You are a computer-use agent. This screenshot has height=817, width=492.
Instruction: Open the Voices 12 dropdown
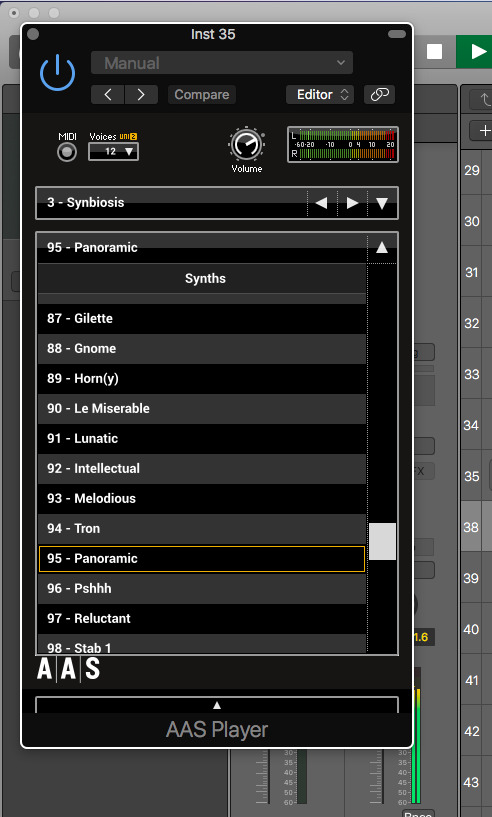click(113, 152)
